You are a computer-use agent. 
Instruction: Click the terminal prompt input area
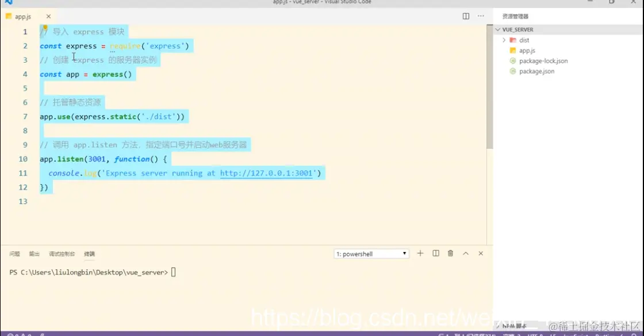click(x=173, y=272)
